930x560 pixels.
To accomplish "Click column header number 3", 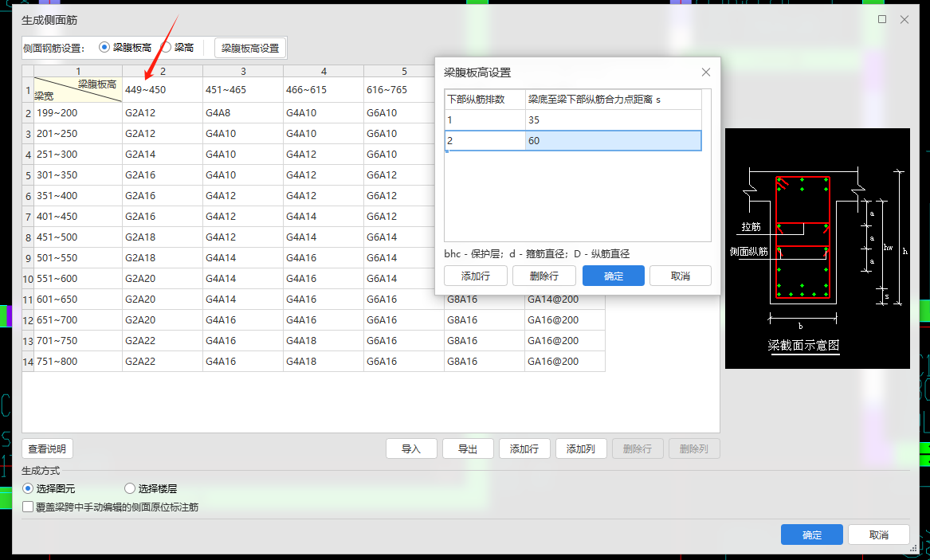I will click(243, 71).
